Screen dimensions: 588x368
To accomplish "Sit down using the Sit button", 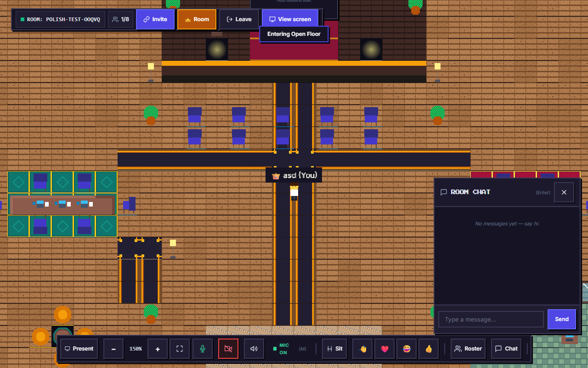I will 334,349.
